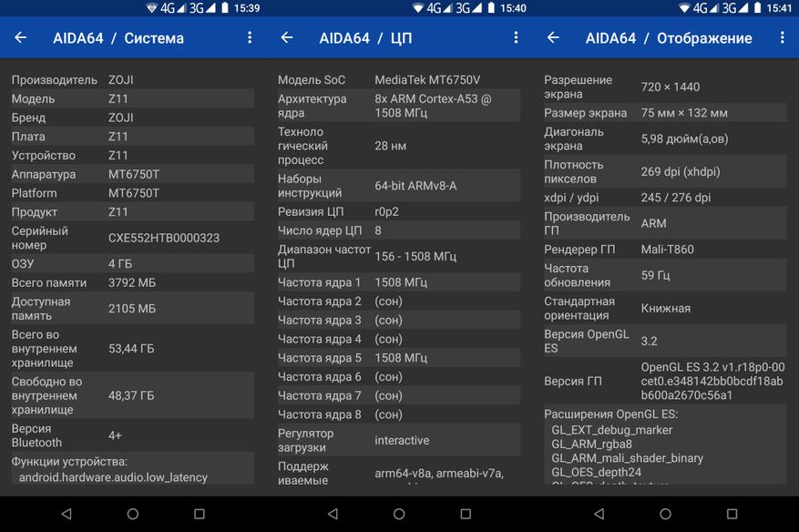Tap Android back triangle below the ЦП screen

(333, 514)
